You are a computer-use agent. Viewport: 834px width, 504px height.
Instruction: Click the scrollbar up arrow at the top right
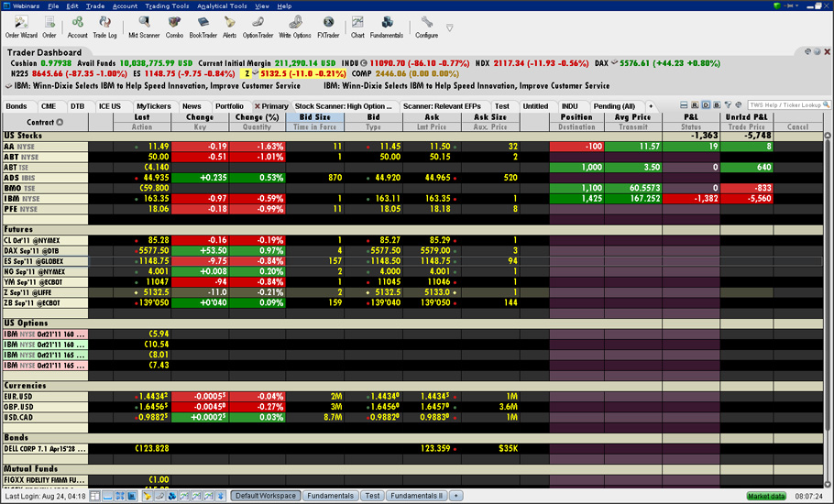point(828,136)
